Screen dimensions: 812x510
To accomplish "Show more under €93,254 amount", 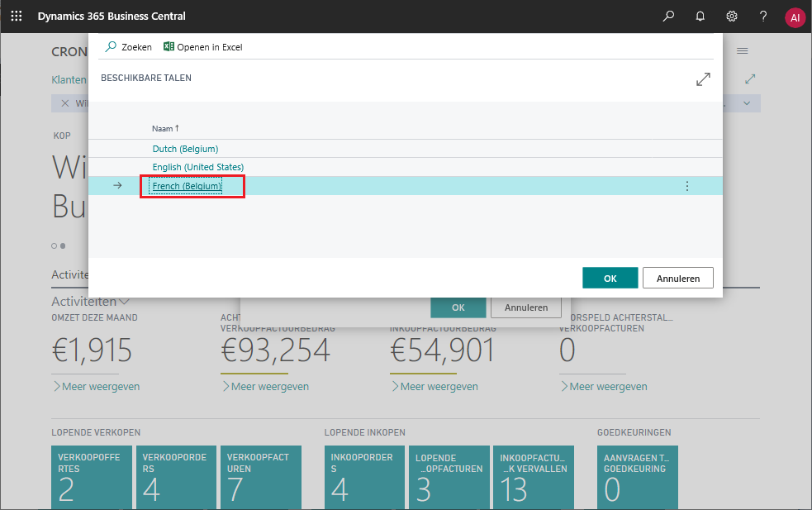I will tap(266, 387).
